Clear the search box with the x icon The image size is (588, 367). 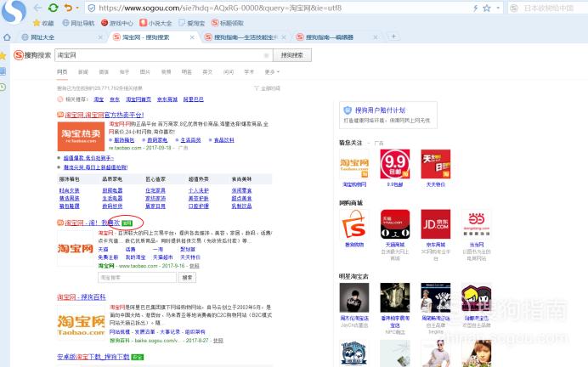pos(266,55)
